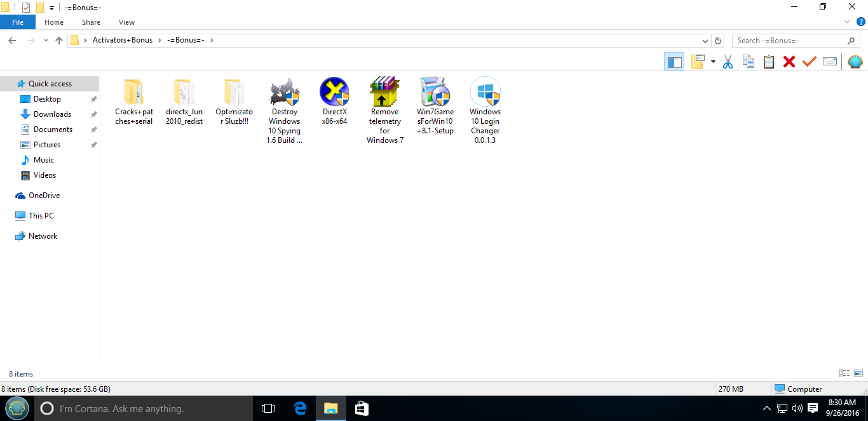Click the Computer zone in status bar
This screenshot has height=421, width=868.
point(797,389)
